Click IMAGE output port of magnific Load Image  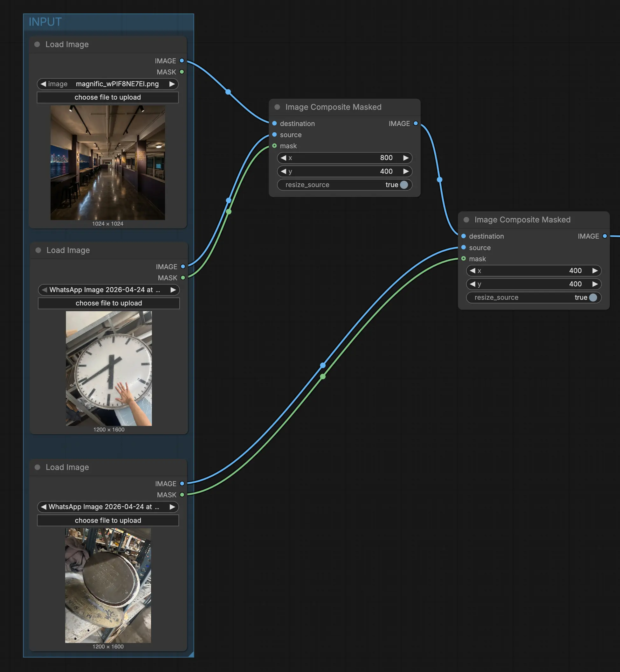pos(182,61)
